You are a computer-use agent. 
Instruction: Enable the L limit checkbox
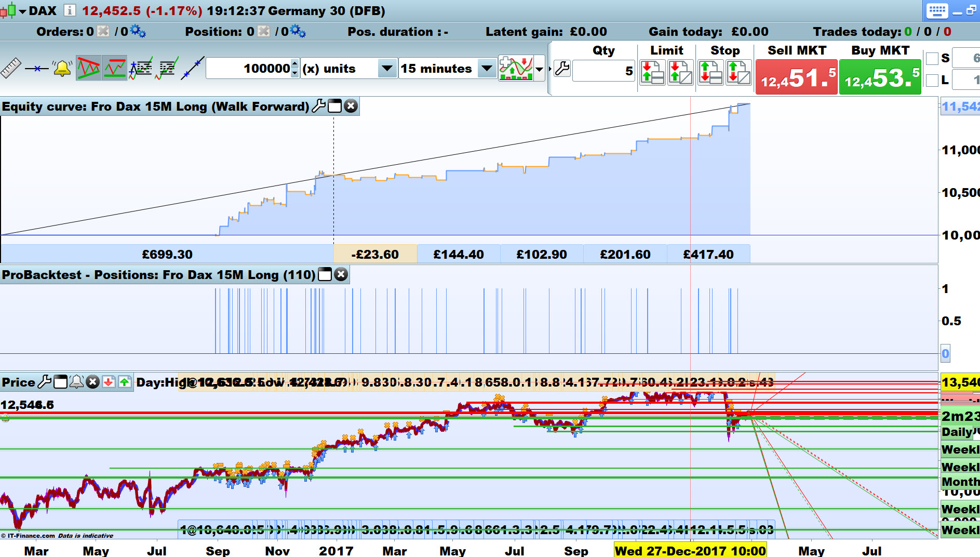click(932, 80)
